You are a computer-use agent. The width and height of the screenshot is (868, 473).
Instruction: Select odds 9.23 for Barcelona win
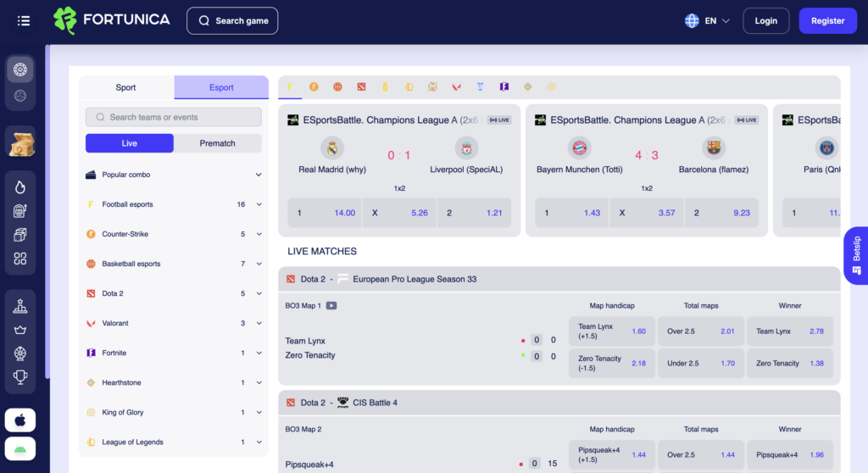click(x=722, y=213)
